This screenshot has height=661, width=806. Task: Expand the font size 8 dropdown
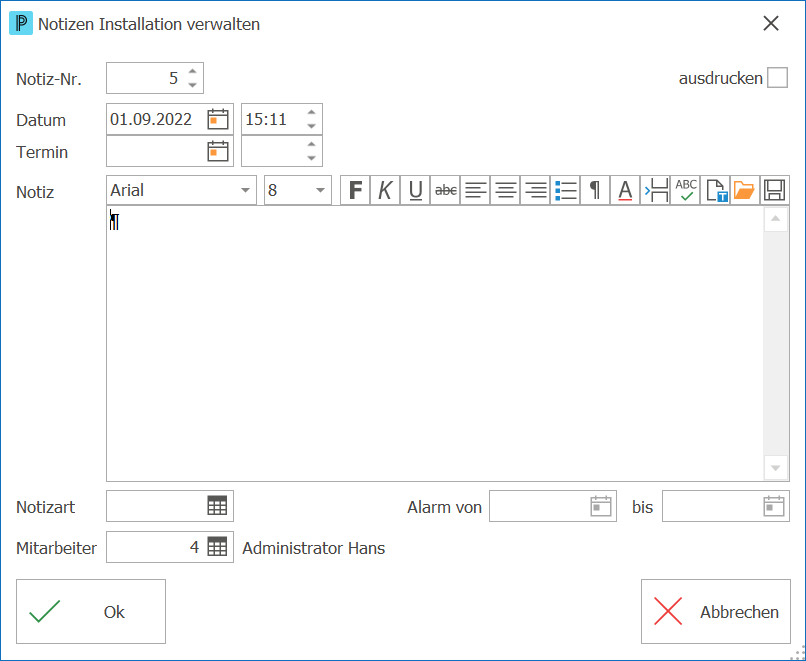pos(320,190)
